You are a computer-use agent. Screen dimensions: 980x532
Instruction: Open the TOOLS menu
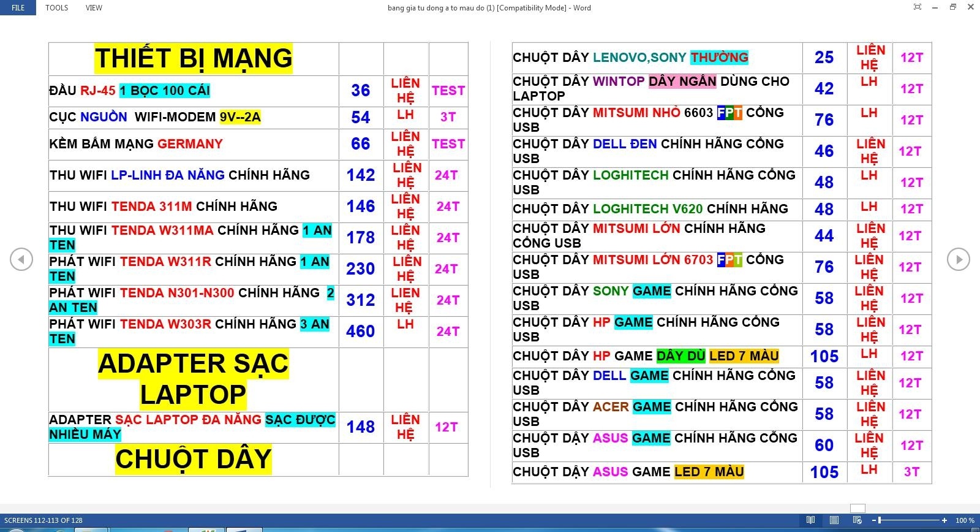pos(56,7)
